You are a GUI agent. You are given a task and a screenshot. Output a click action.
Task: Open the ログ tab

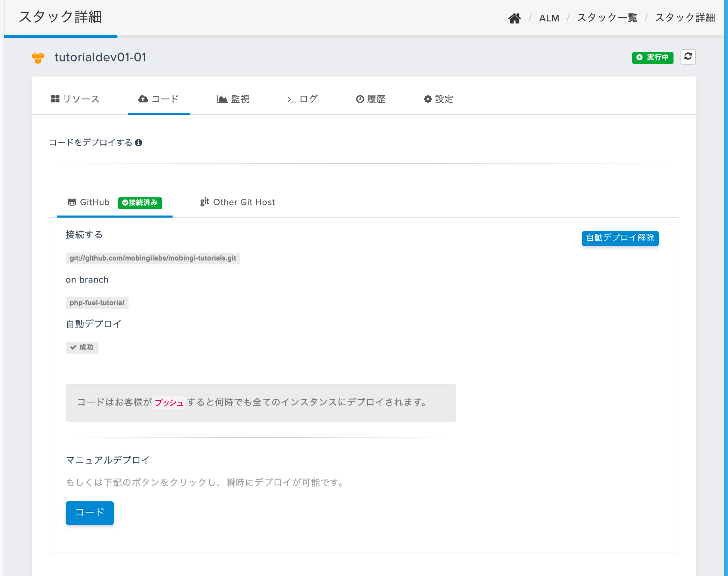point(303,99)
